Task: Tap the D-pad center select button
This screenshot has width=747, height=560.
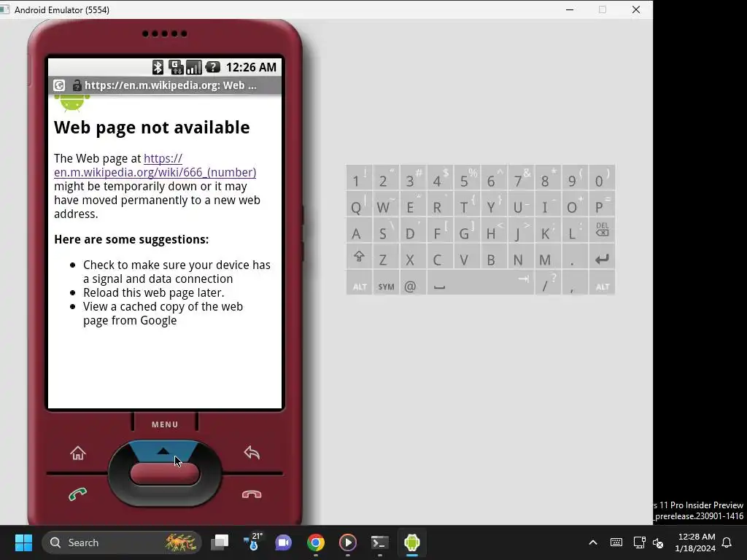Action: [165, 473]
